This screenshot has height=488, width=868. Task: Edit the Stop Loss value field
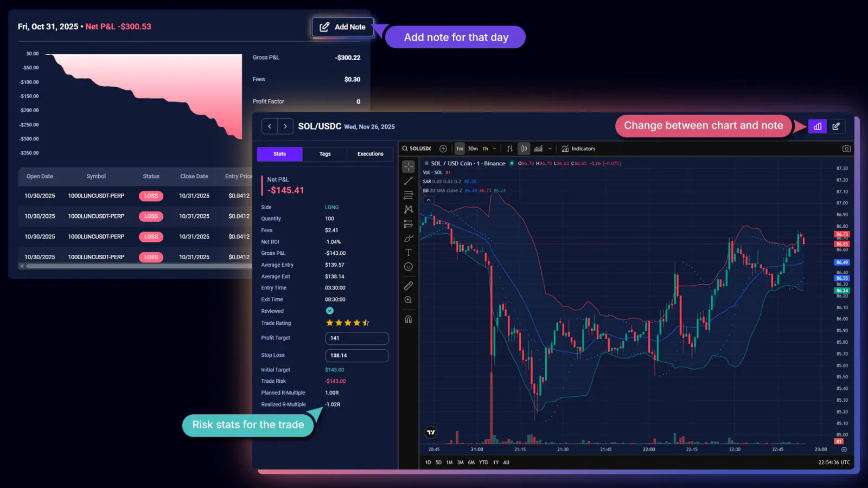coord(356,356)
